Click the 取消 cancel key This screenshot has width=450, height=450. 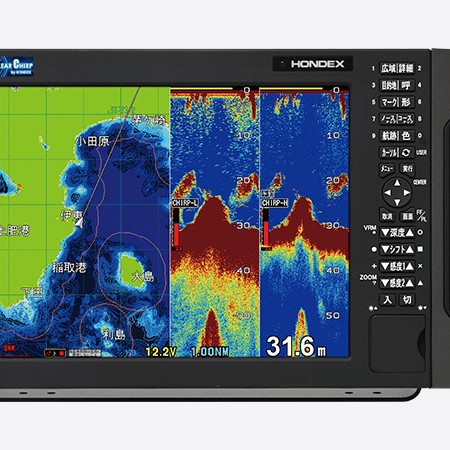(387, 216)
